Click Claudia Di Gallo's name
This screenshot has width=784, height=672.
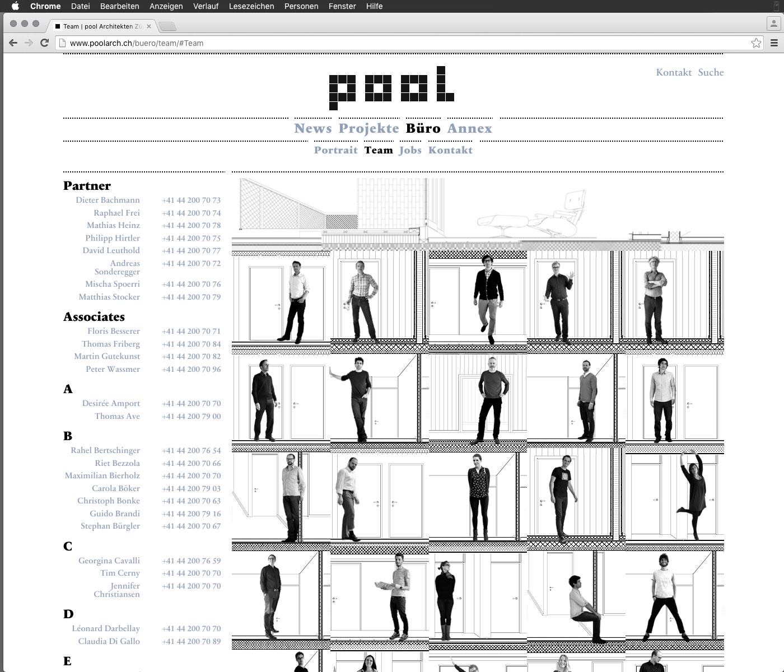coord(109,641)
